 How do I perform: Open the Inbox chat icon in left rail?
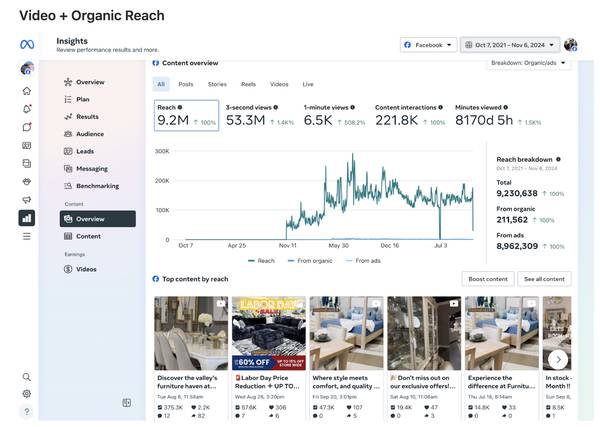tap(27, 127)
